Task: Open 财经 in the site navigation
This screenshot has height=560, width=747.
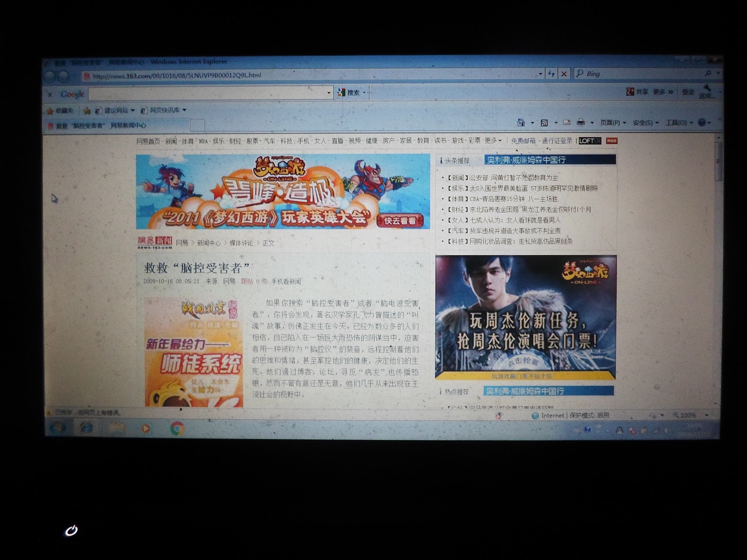Action: [235, 141]
